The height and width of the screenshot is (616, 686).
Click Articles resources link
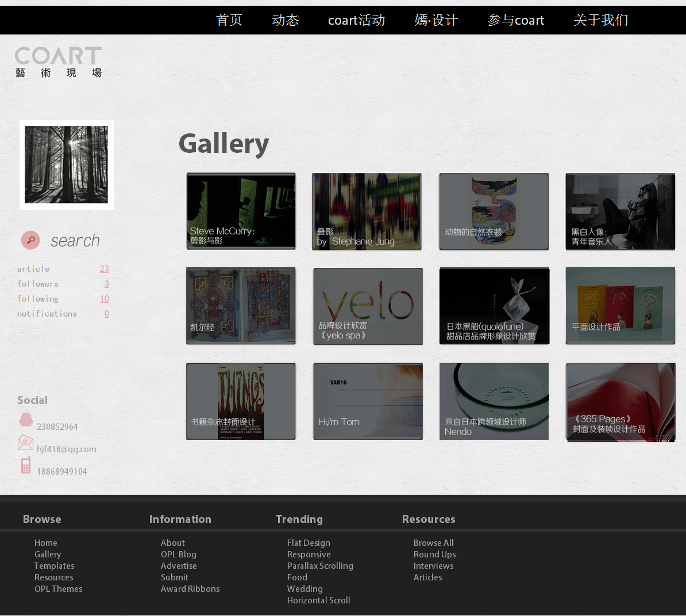[x=428, y=577]
